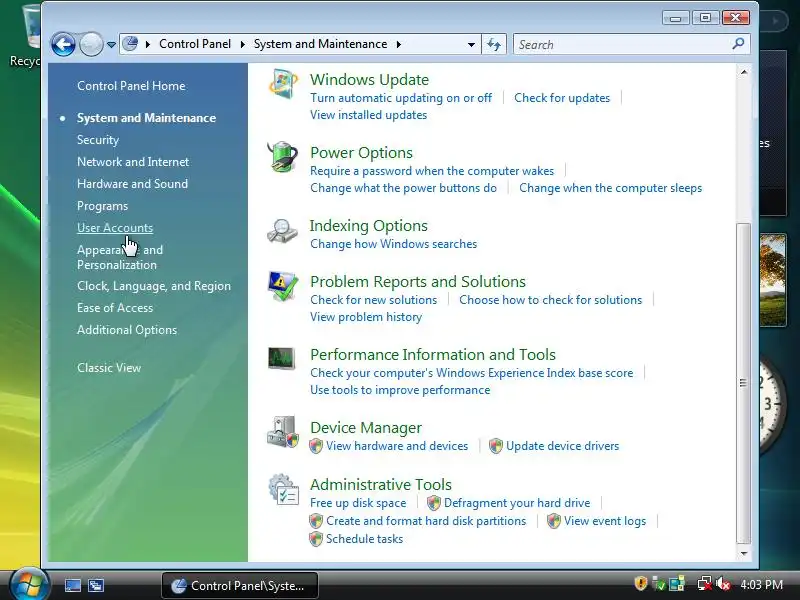The width and height of the screenshot is (800, 600).
Task: Click in the Search input field
Action: [x=622, y=44]
